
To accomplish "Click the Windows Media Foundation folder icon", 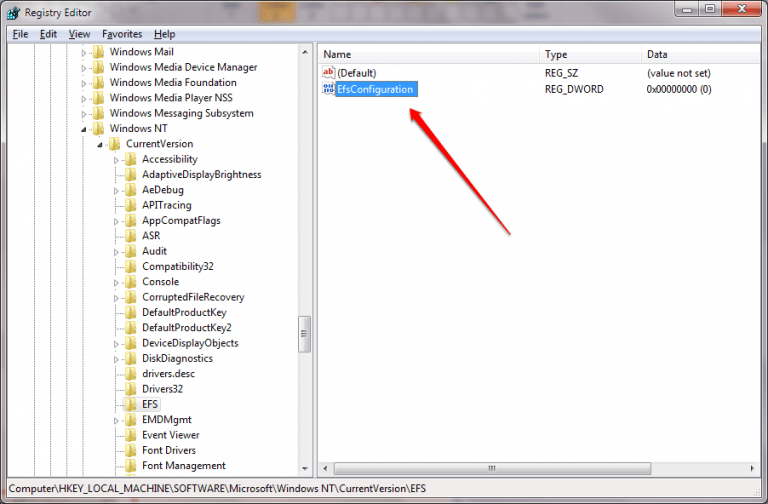I will (98, 82).
